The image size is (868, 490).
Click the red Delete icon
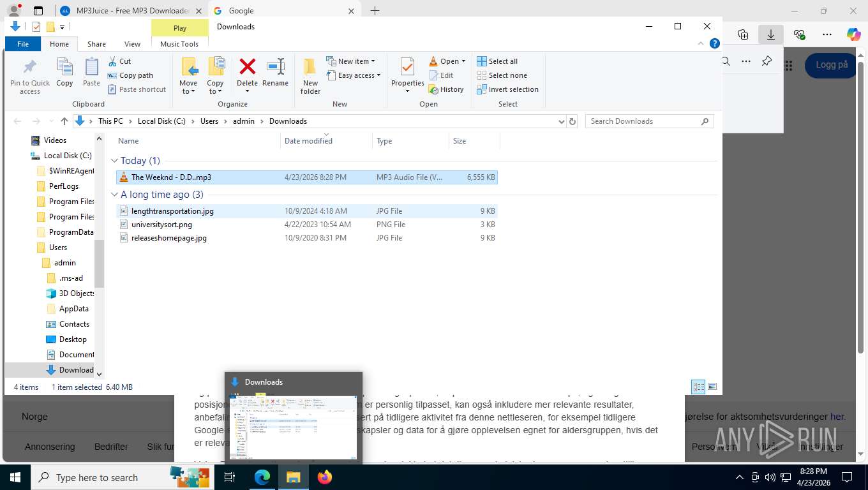point(247,66)
